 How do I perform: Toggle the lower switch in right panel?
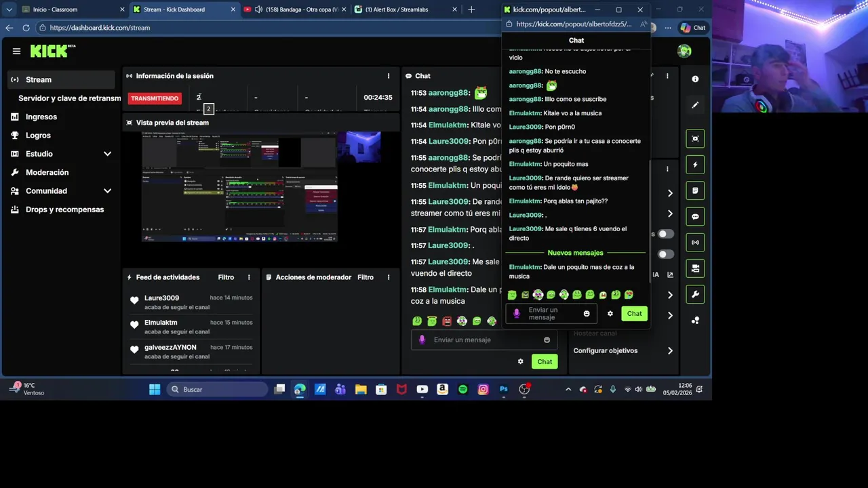pyautogui.click(x=666, y=254)
